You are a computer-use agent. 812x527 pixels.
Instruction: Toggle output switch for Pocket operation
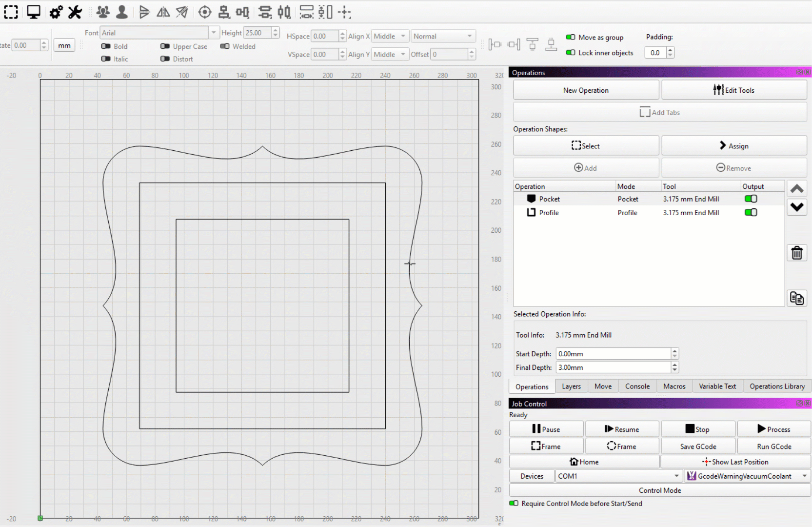(751, 199)
